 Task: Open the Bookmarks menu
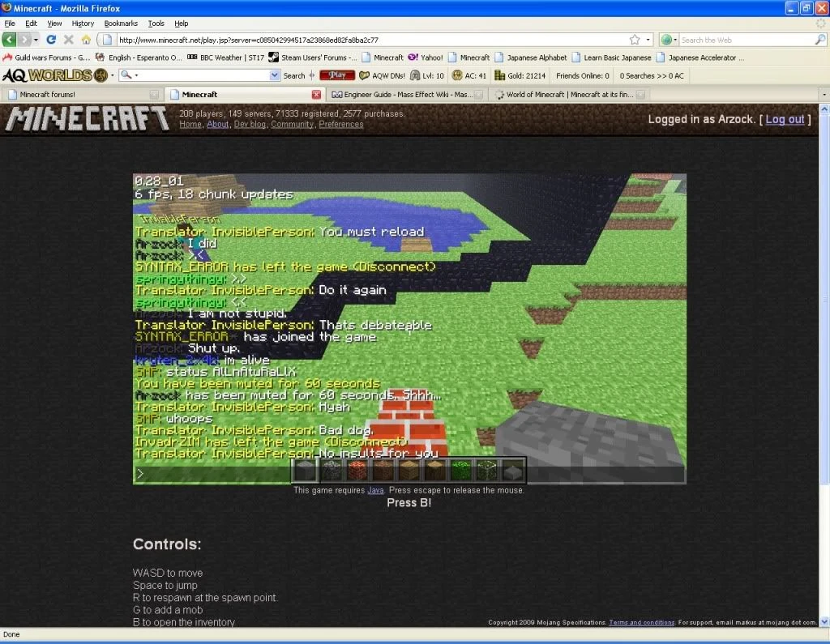point(121,23)
